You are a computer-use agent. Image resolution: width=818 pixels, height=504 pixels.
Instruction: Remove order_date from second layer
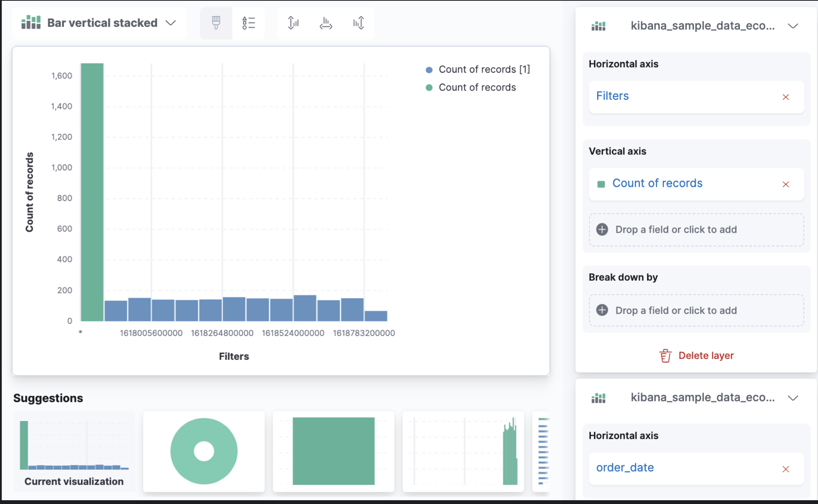click(785, 469)
